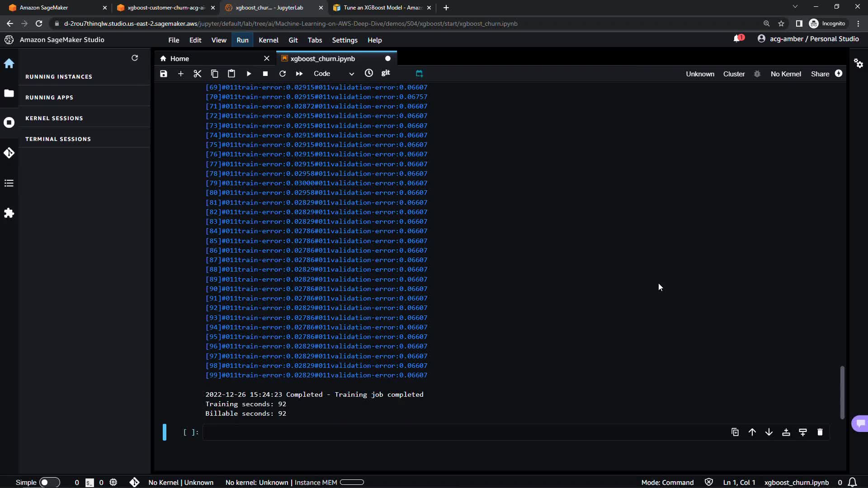Viewport: 868px width, 488px height.
Task: Expand the Running Instances section
Action: point(59,77)
